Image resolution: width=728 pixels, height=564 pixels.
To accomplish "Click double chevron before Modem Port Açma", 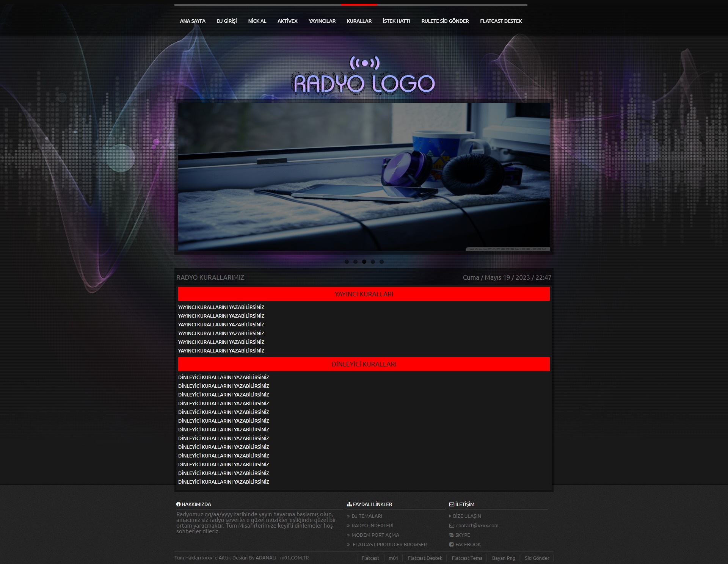I will (348, 535).
